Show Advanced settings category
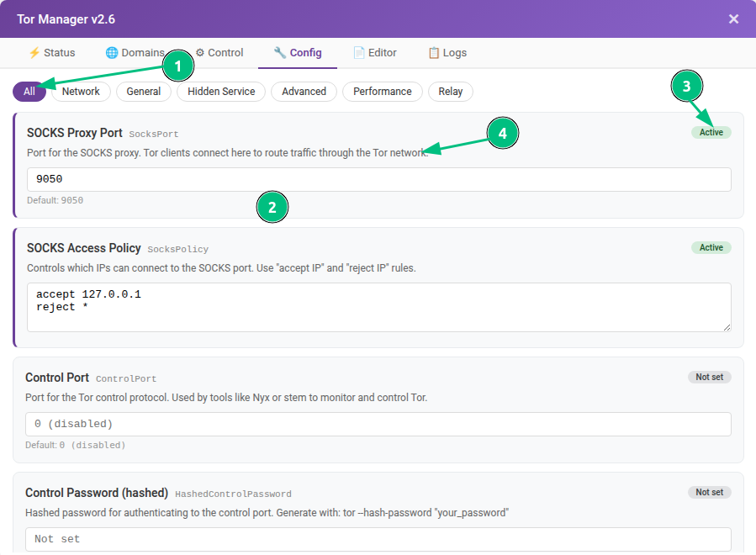This screenshot has width=756, height=555. click(304, 92)
